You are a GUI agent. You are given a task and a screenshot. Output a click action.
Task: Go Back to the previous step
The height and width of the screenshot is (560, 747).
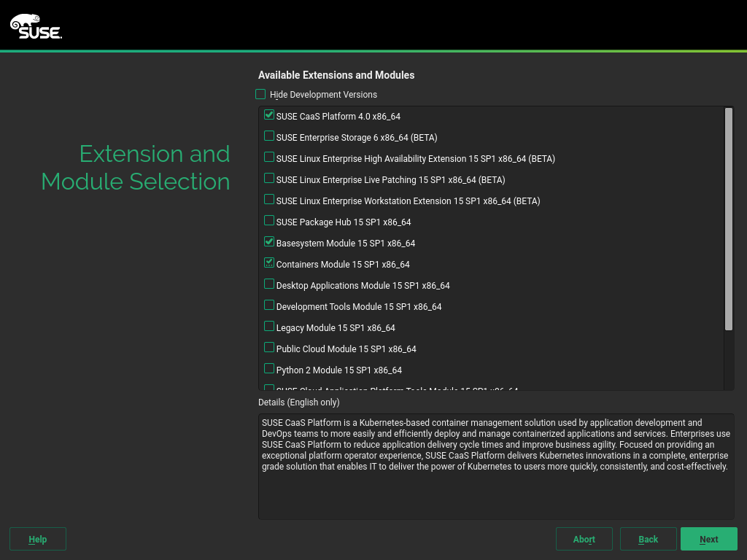pyautogui.click(x=648, y=539)
